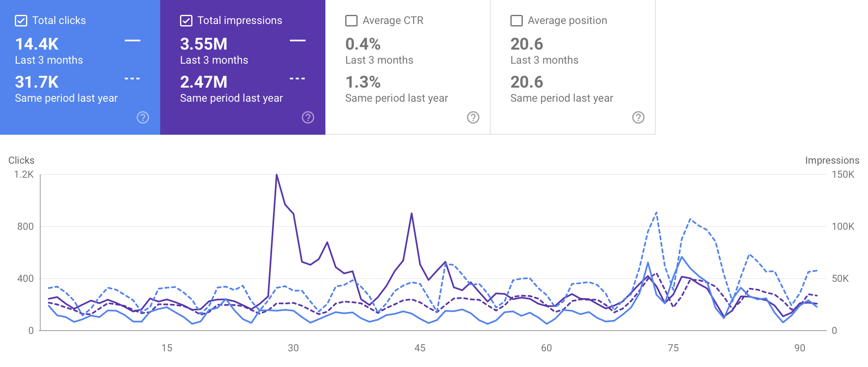Click help icon in Average CTR card
This screenshot has width=868, height=367.
tap(473, 118)
